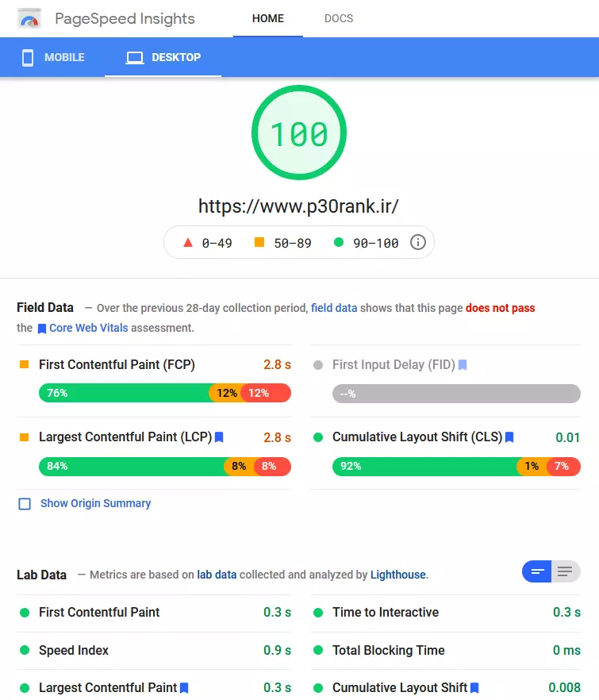Screen dimensions: 599x700
Task: Open the DOCS tab
Action: [x=339, y=18]
